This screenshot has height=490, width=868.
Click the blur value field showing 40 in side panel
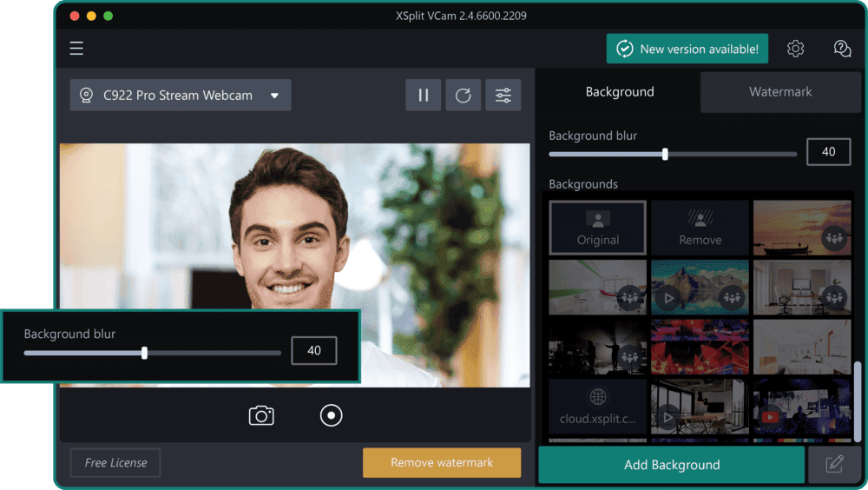[x=828, y=152]
